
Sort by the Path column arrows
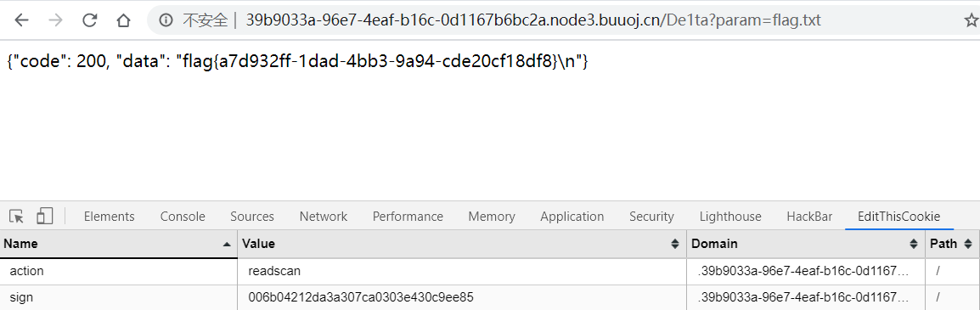968,244
